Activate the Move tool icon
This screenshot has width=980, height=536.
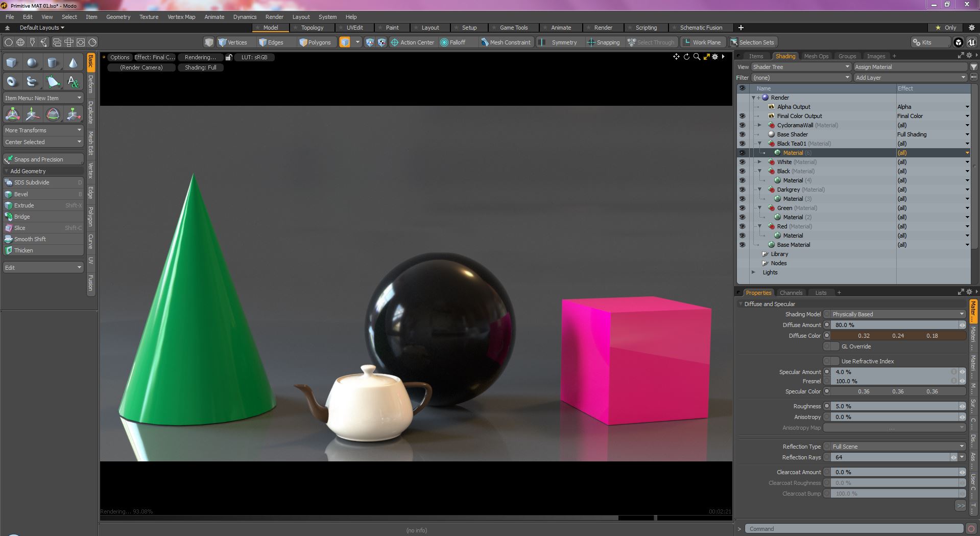[33, 114]
